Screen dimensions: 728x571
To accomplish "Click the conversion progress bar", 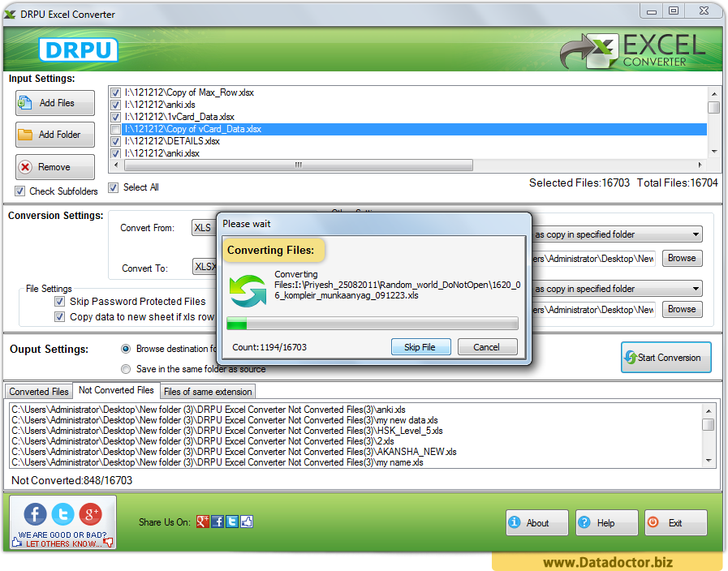I will [372, 324].
